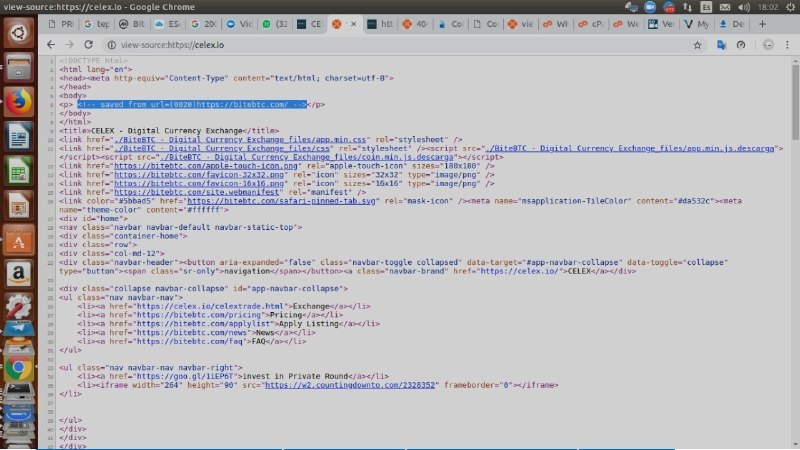This screenshot has width=800, height=450.
Task: Open the site.webmanifest link
Action: point(197,192)
